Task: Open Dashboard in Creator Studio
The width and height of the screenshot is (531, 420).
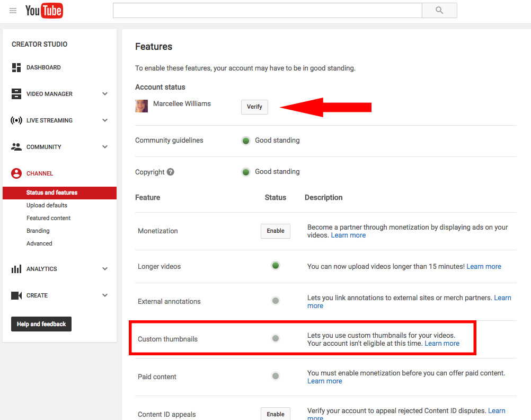Action: [43, 67]
